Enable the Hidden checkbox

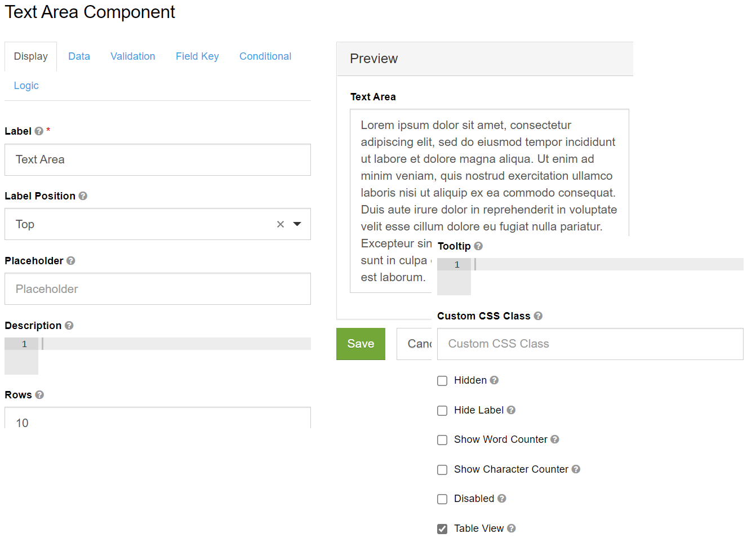pos(442,381)
